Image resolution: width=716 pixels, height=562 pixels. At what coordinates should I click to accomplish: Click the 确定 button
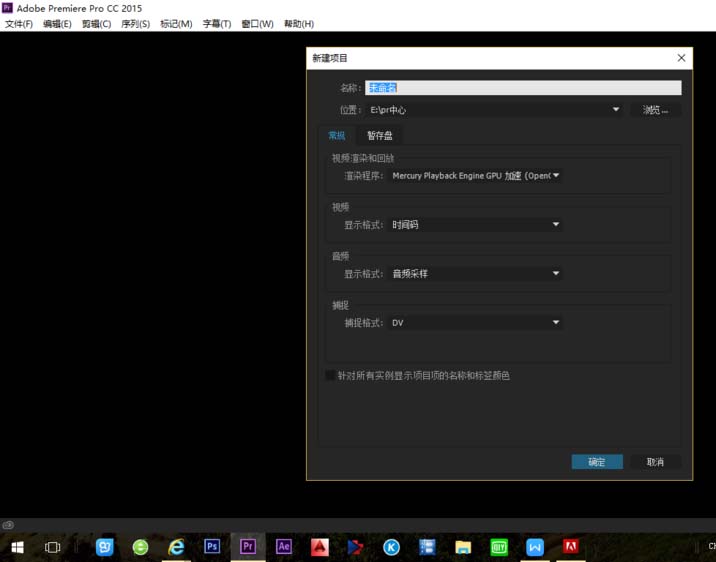tap(597, 462)
